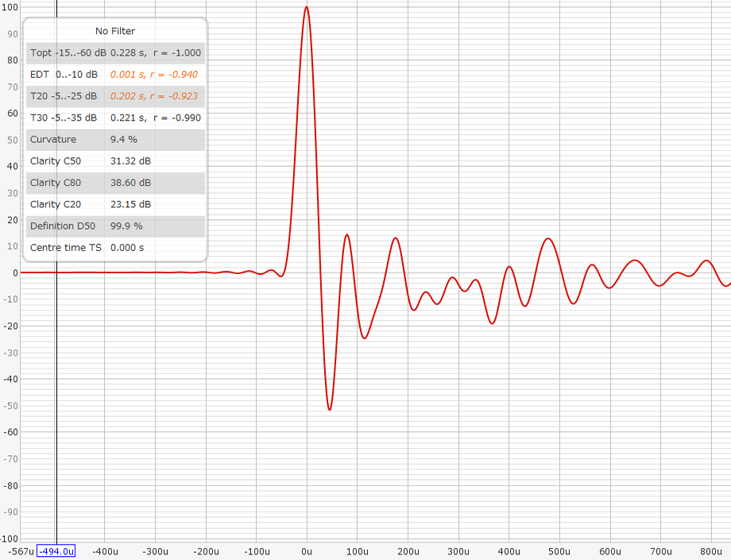Click the 100 label on vertical axis
This screenshot has width=731, height=560.
tap(10, 6)
